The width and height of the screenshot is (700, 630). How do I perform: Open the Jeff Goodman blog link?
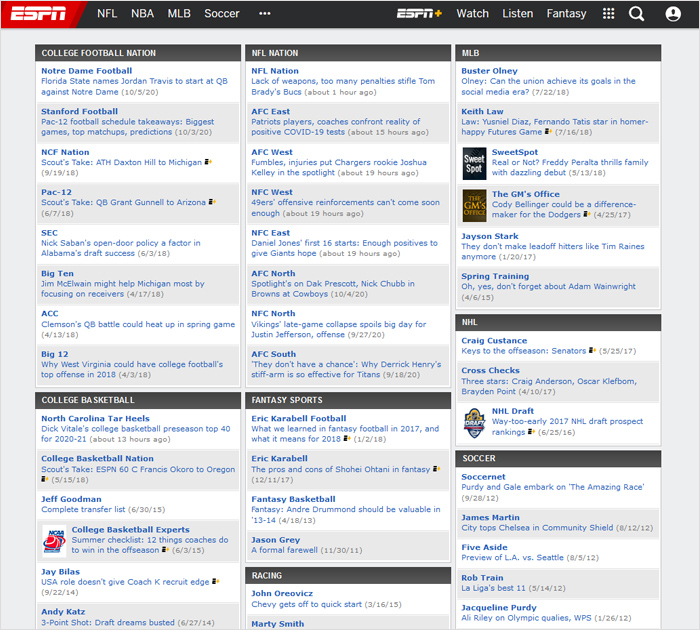click(71, 499)
